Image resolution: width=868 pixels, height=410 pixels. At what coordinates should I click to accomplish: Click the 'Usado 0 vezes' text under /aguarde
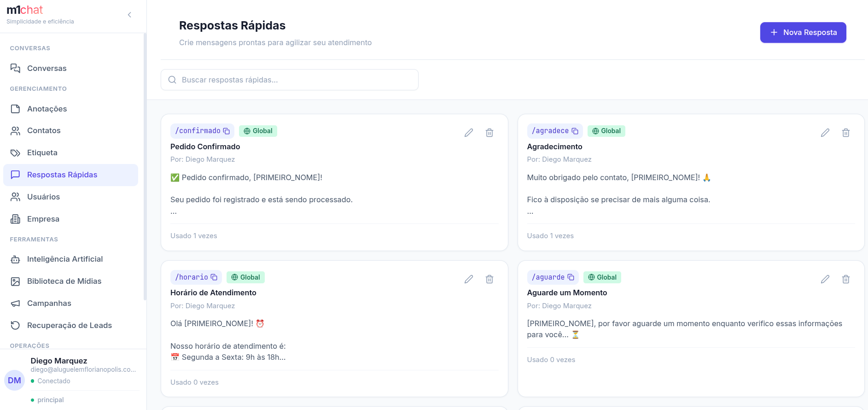(x=551, y=360)
